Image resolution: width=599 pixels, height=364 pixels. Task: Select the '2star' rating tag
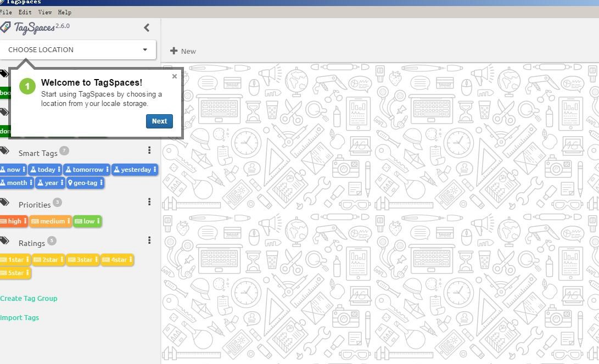[x=48, y=260]
